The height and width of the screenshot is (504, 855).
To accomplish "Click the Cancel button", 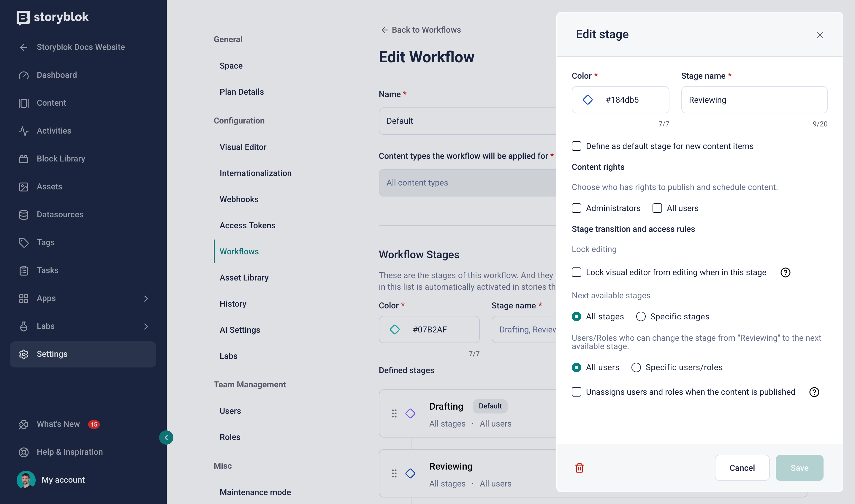I will tap(742, 468).
